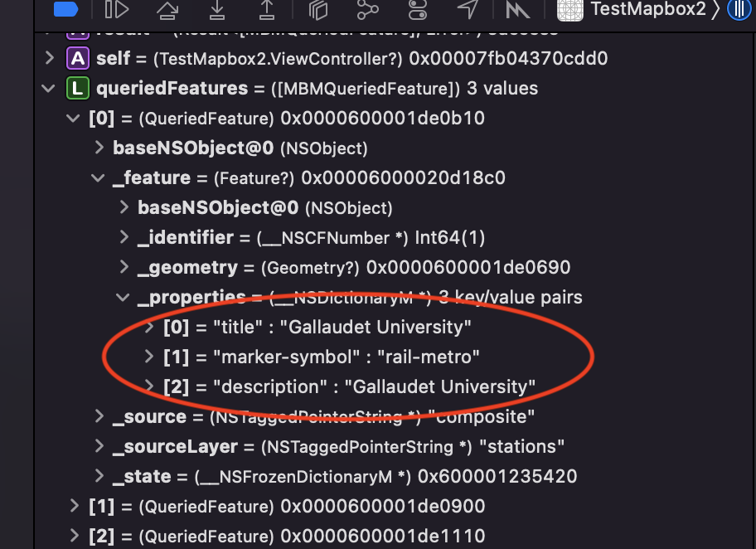Open the TestMapbox2 jump bar menu
The width and height of the screenshot is (756, 549).
point(649,11)
